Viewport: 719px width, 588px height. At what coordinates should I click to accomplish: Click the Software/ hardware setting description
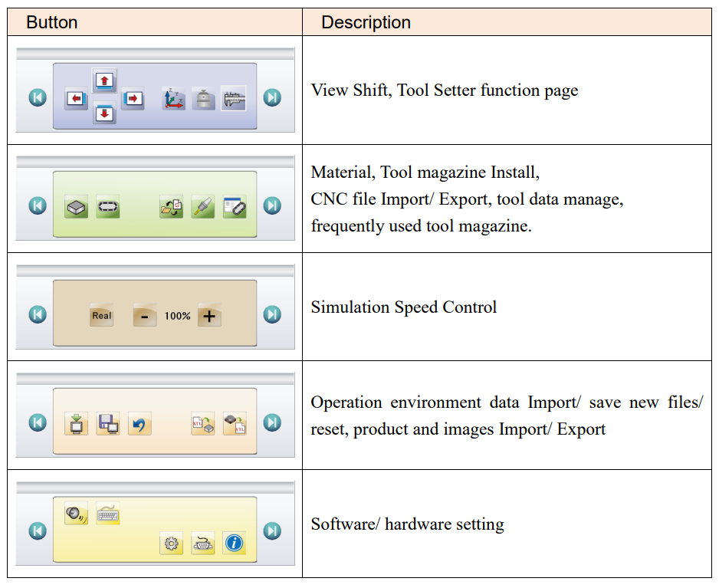[x=407, y=524]
